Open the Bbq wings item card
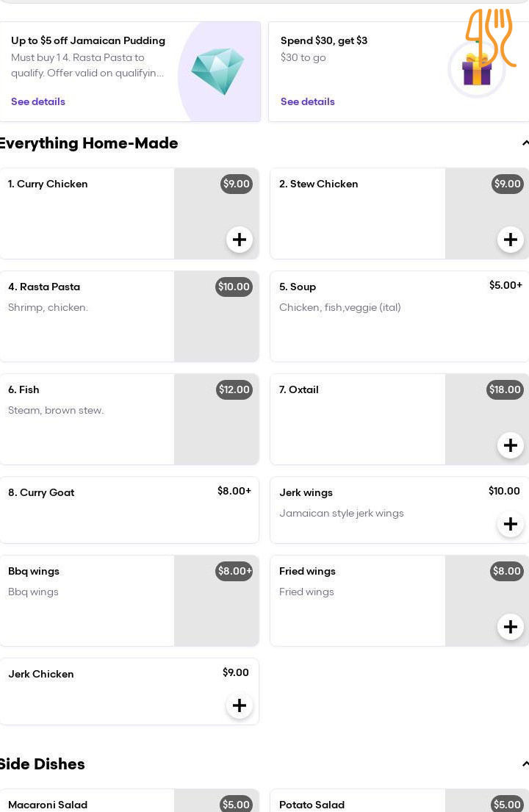The image size is (529, 812). click(x=129, y=600)
